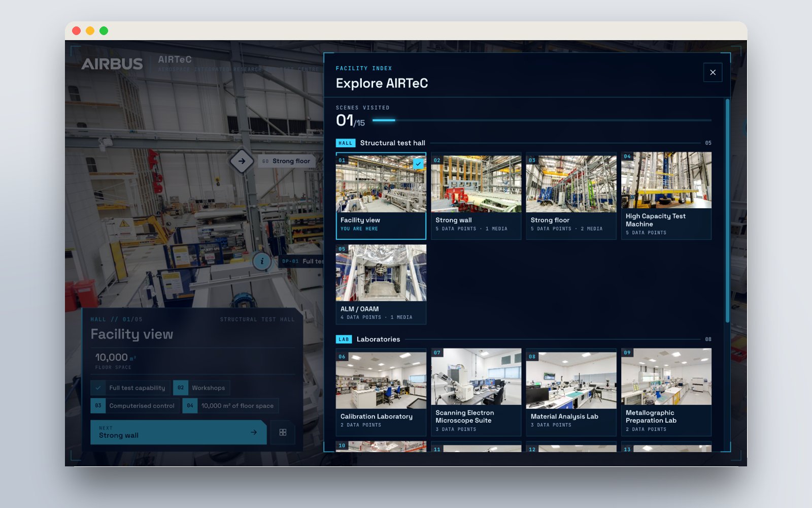Select data point 04 floor space
Viewport: 812px width, 508px height.
[230, 405]
